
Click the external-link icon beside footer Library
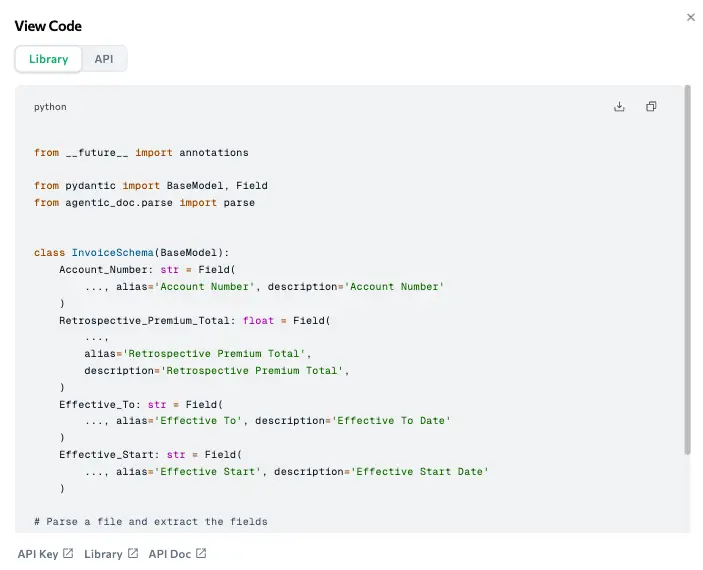point(132,554)
